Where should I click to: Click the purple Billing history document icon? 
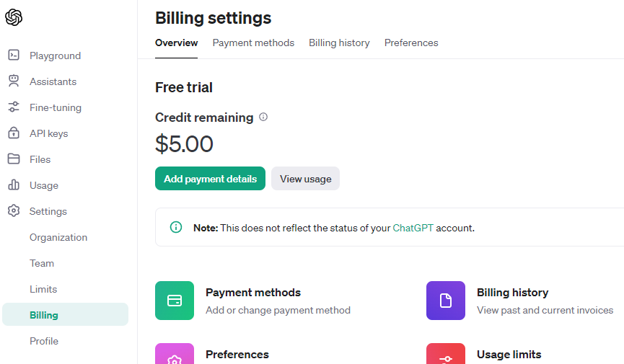click(x=446, y=301)
